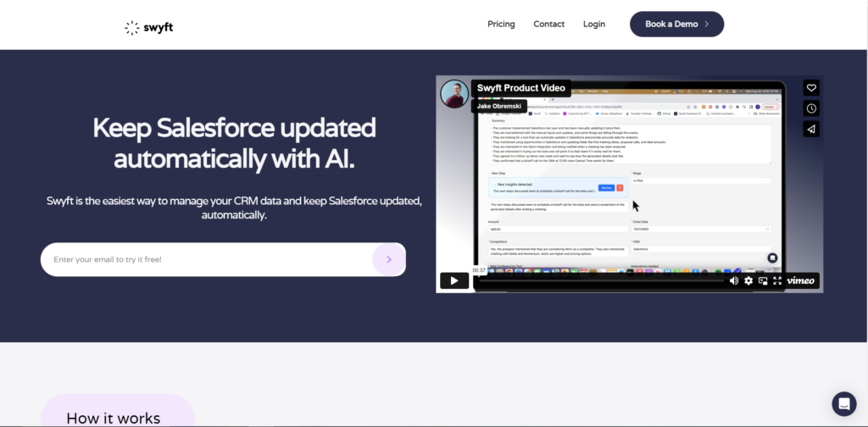Add video to Watch Later with clock icon
Viewport: 868px width, 427px height.
pos(811,108)
